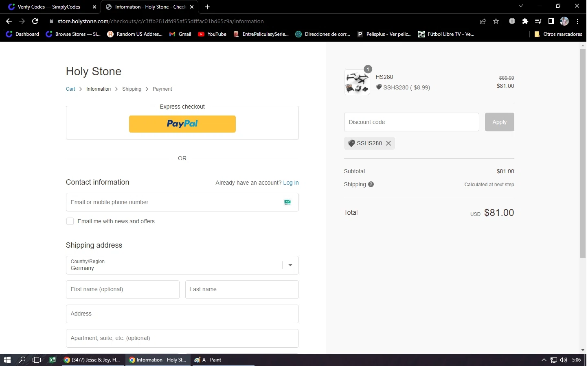Image resolution: width=588 pixels, height=366 pixels.
Task: Open the Fútbol Libre TV bookmark
Action: pyautogui.click(x=446, y=34)
